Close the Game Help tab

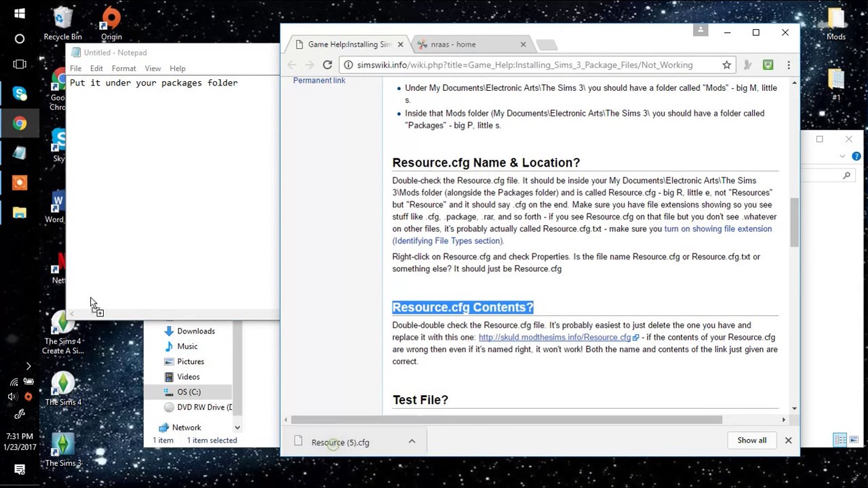(x=400, y=45)
